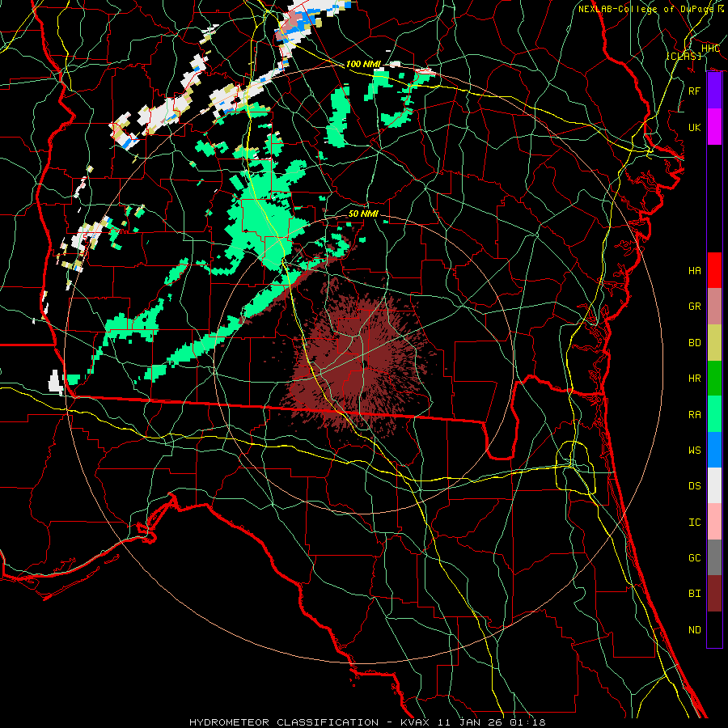Image resolution: width=728 pixels, height=728 pixels.
Task: Click the DS legend label
Action: 695,486
